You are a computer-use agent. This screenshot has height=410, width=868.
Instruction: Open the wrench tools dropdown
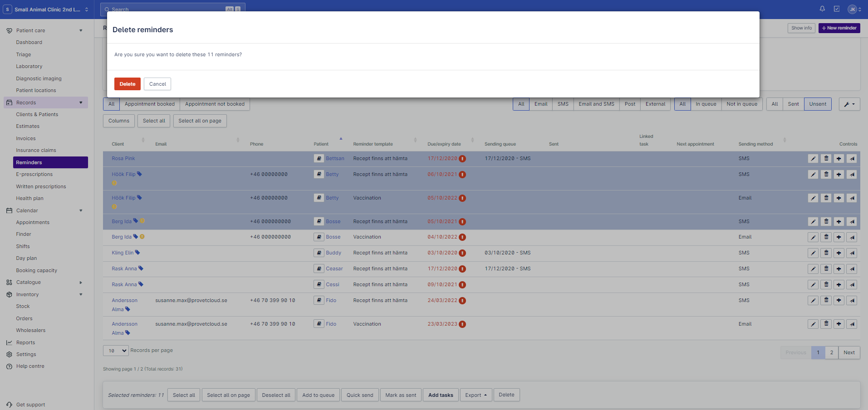(849, 104)
